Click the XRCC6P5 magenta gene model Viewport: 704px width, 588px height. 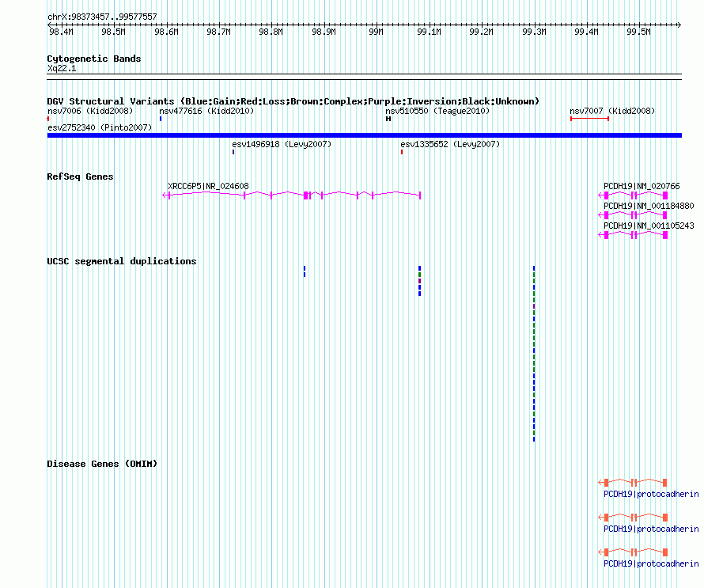coord(291,195)
